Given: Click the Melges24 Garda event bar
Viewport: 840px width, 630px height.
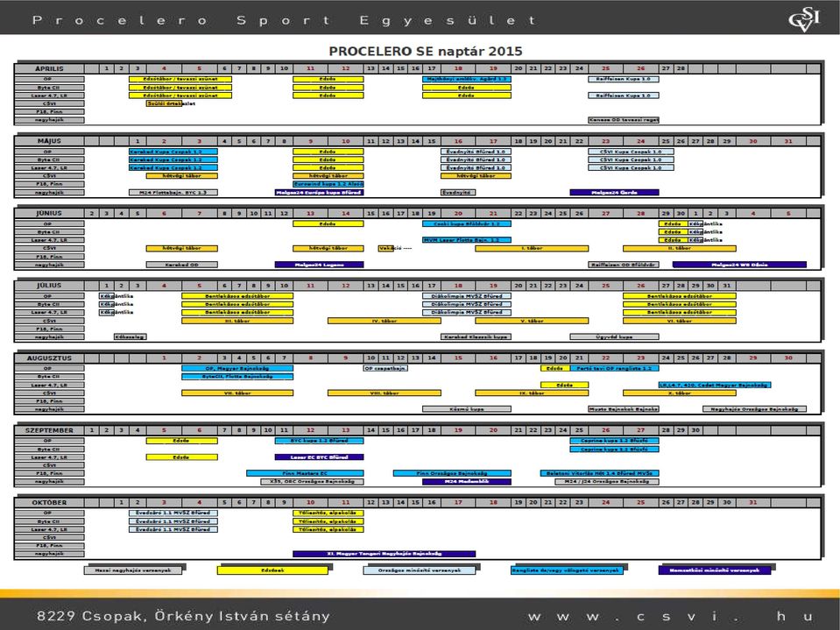Looking at the screenshot, I should tap(615, 192).
